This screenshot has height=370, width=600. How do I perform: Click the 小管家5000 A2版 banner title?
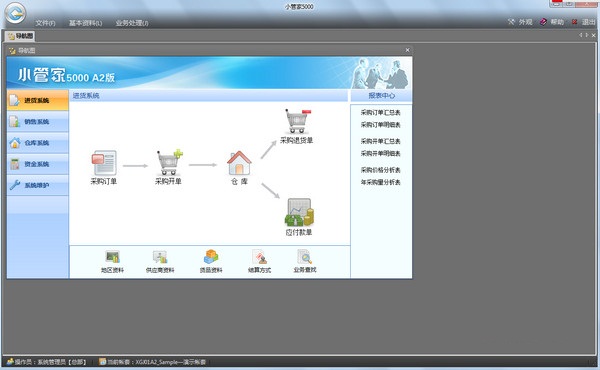[67, 75]
